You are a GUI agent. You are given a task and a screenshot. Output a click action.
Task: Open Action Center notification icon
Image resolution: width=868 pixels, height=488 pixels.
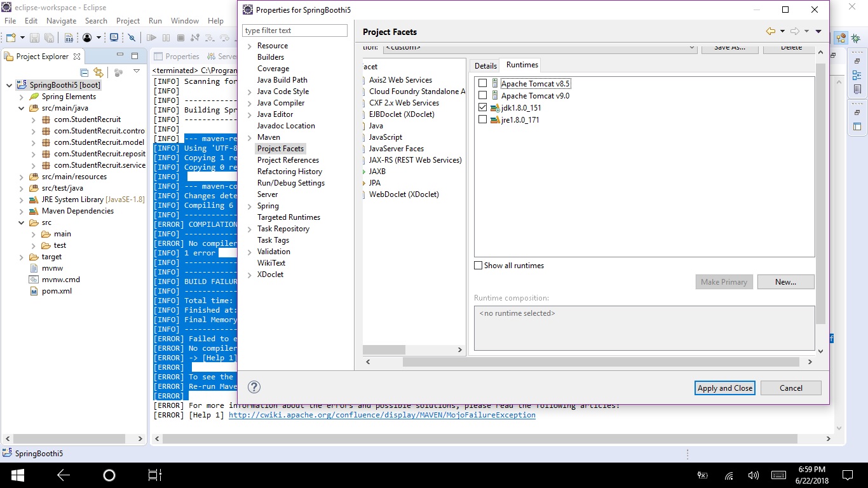pos(847,475)
